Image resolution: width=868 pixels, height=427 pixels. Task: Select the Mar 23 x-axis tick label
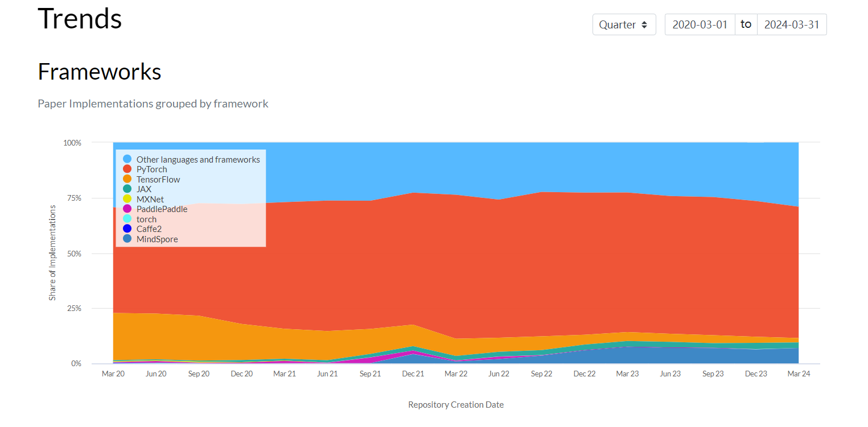(627, 374)
